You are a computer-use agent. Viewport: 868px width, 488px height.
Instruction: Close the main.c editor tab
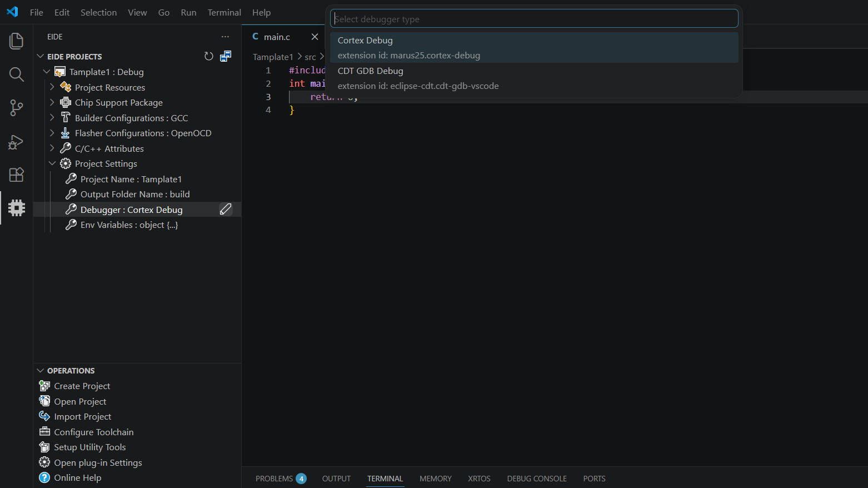pyautogui.click(x=315, y=37)
